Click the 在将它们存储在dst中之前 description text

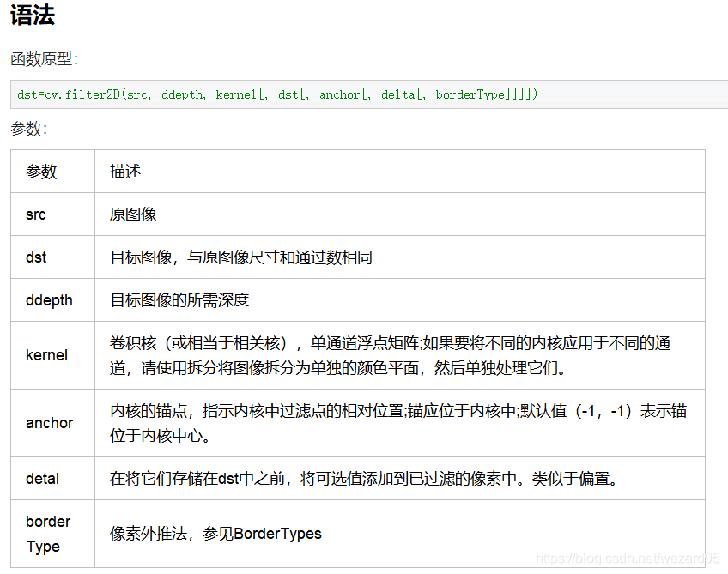(x=365, y=479)
